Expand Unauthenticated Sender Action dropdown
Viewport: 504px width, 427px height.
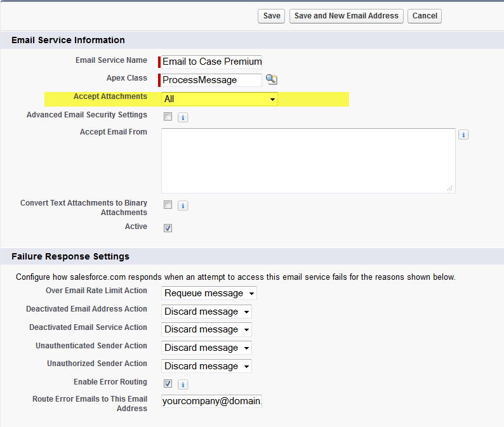click(206, 348)
